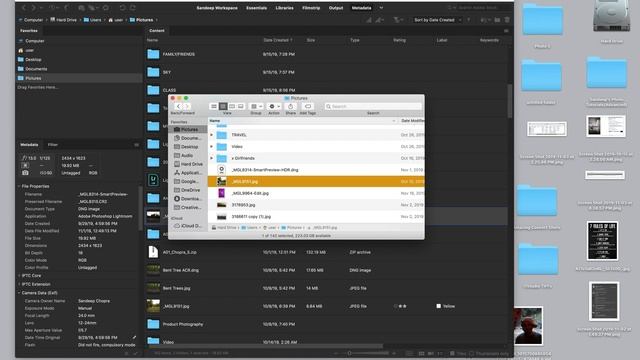Select Downloads in Finder sidebar

[x=188, y=199]
